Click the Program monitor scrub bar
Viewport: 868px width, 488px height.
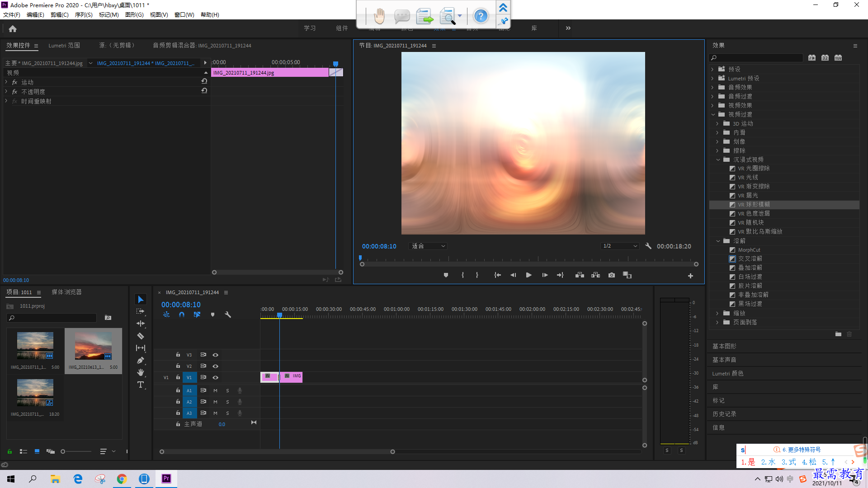click(x=529, y=264)
